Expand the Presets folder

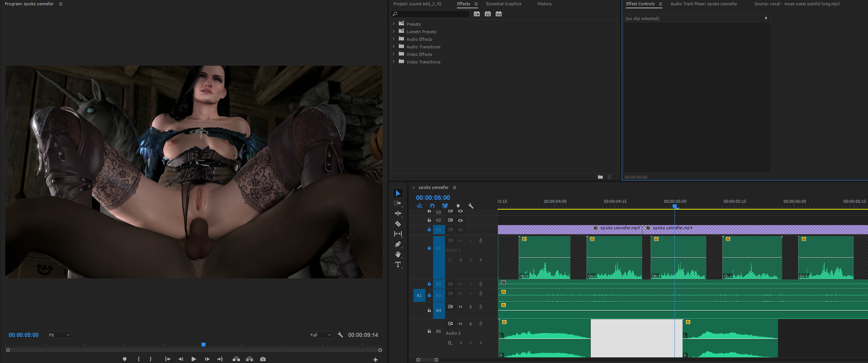coord(394,24)
